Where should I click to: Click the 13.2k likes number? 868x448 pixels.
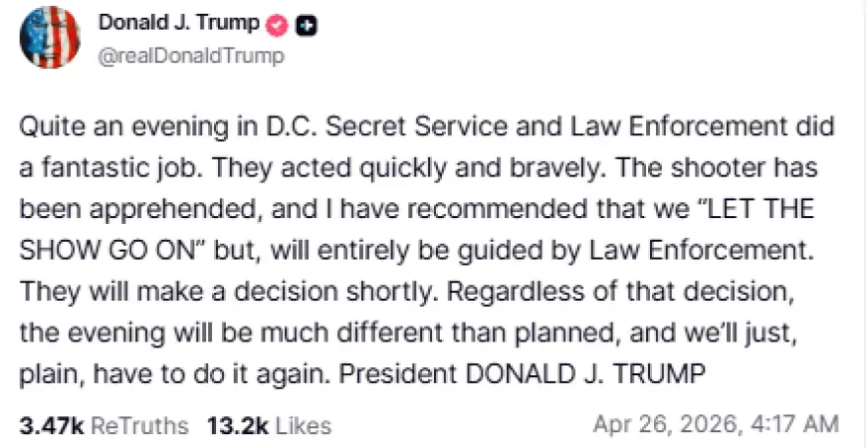(x=236, y=425)
